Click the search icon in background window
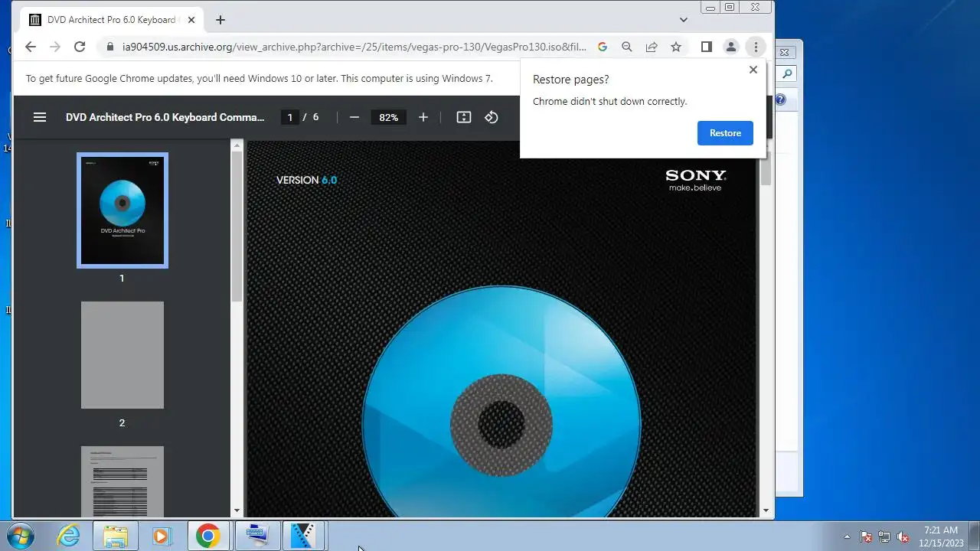This screenshot has height=551, width=980. [786, 74]
